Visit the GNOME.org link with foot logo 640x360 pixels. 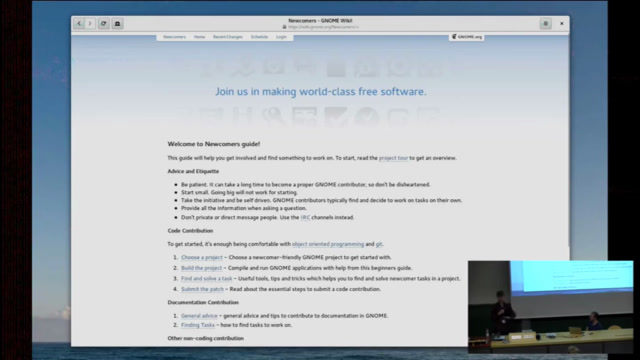467,37
